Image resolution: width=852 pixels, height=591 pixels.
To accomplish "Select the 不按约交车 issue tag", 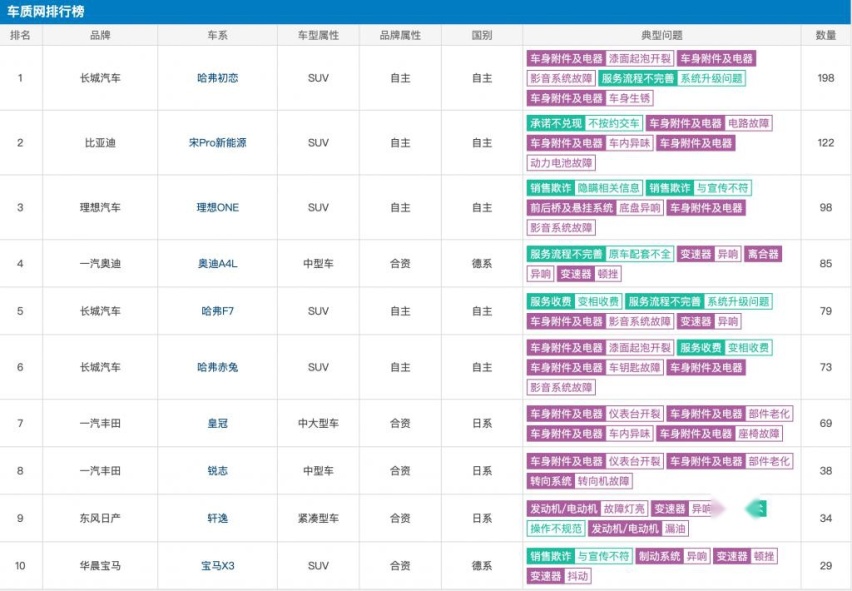I will [613, 123].
